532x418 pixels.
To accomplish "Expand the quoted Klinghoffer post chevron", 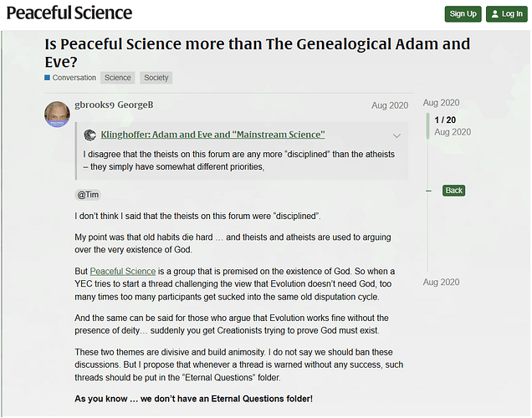I will point(396,135).
